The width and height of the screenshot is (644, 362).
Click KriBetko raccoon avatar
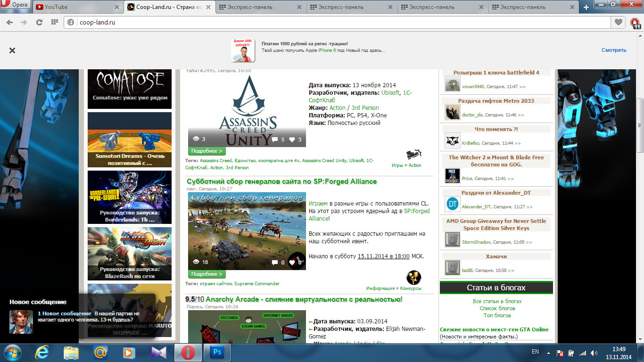[453, 141]
